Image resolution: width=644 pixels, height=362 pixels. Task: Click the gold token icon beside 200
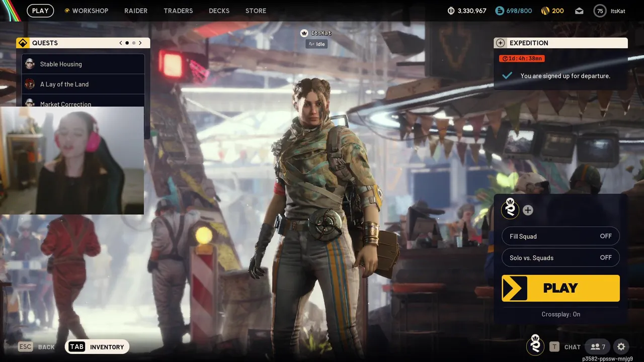[x=545, y=11]
